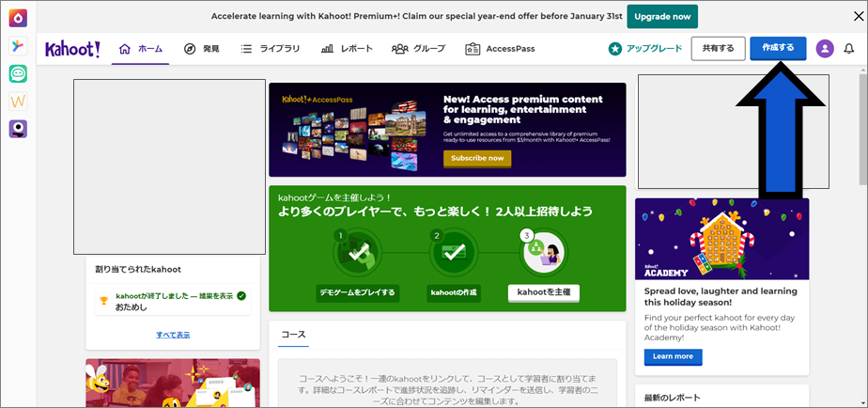Click the holiday season headline text
The width and height of the screenshot is (868, 408).
click(x=721, y=296)
